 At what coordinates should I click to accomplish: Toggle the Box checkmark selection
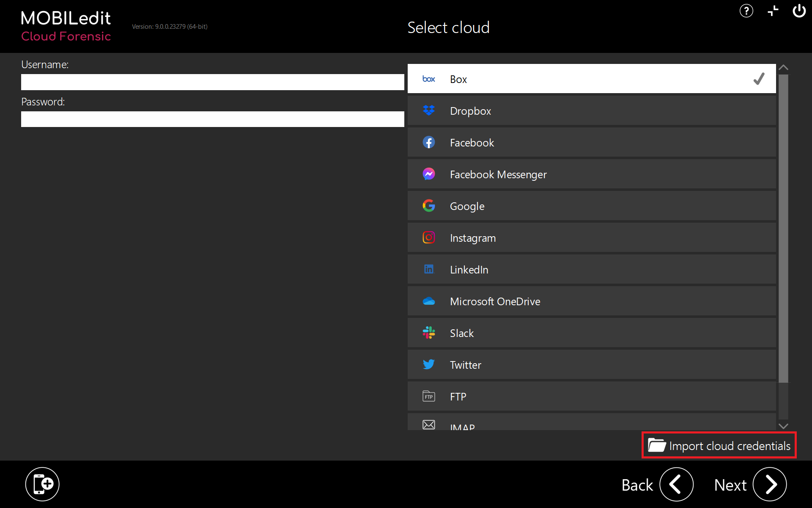[759, 79]
